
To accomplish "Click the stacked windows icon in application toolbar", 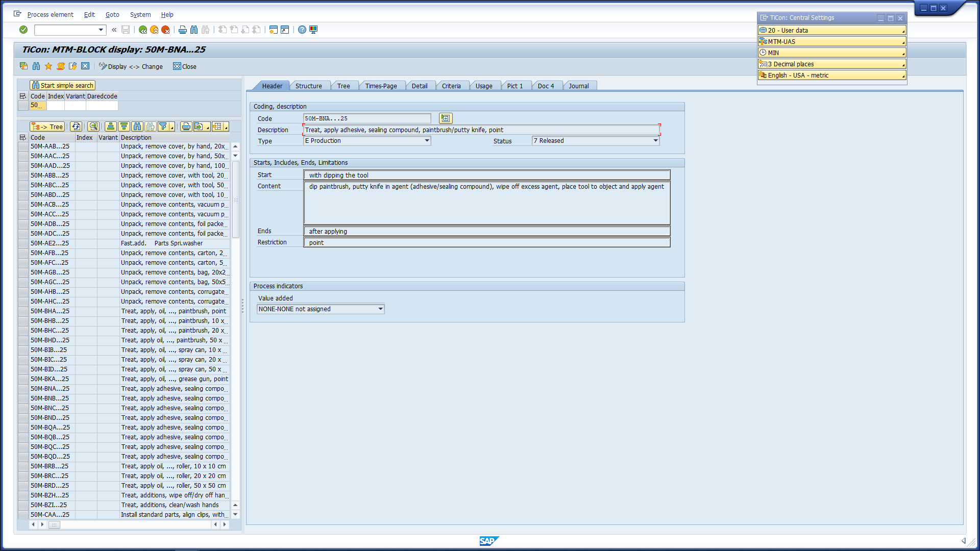I will click(24, 66).
